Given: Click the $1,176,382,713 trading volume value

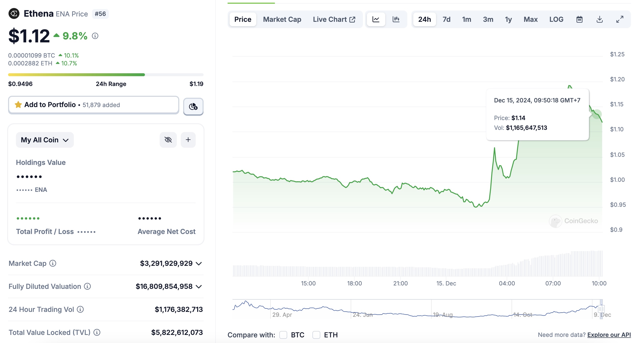Looking at the screenshot, I should 179,309.
